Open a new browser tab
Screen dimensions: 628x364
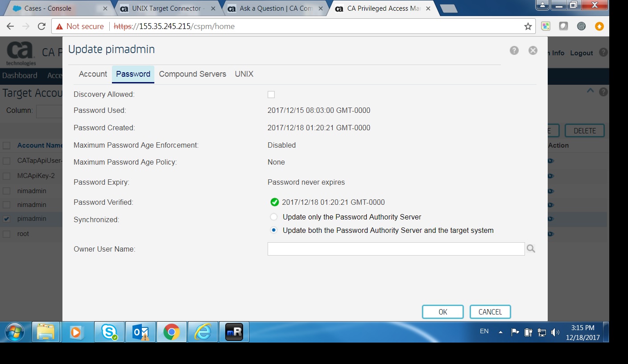[x=448, y=8]
